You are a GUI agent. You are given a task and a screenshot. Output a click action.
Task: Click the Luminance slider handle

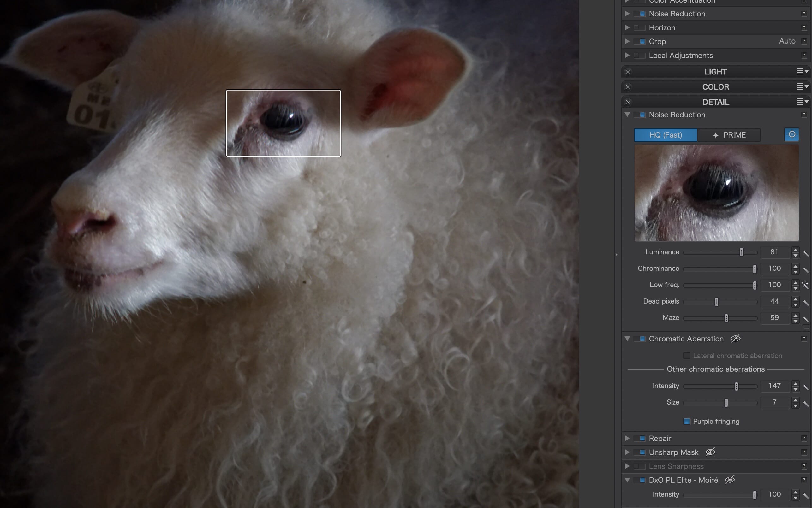click(741, 252)
